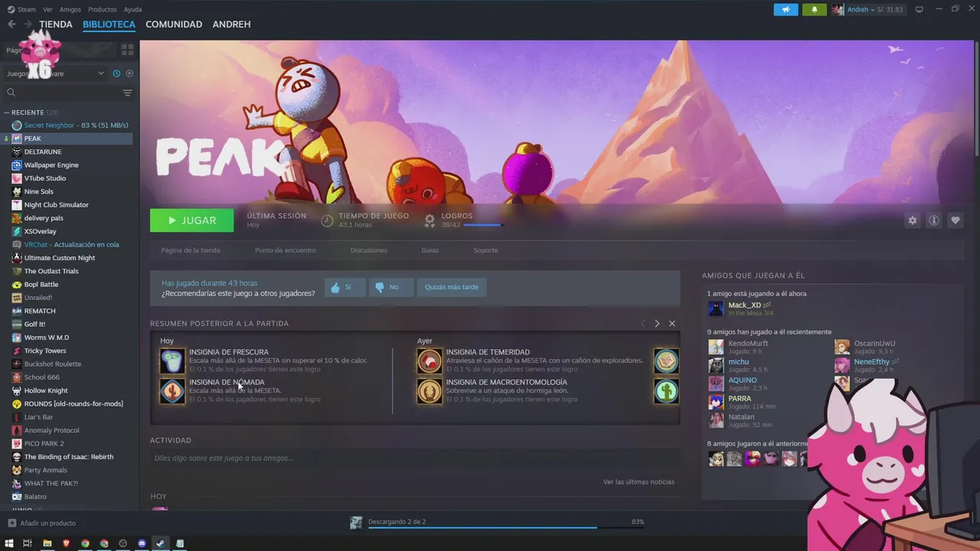Collapse the RECIENTE category
This screenshot has width=980, height=551.
(x=28, y=112)
